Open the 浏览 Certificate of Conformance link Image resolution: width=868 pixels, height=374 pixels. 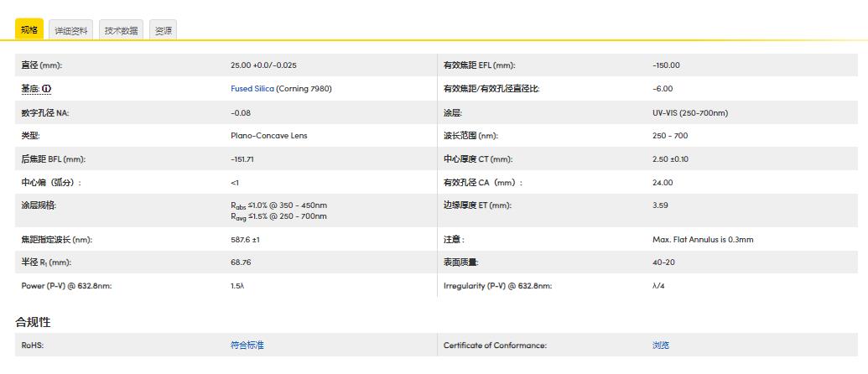pyautogui.click(x=661, y=345)
